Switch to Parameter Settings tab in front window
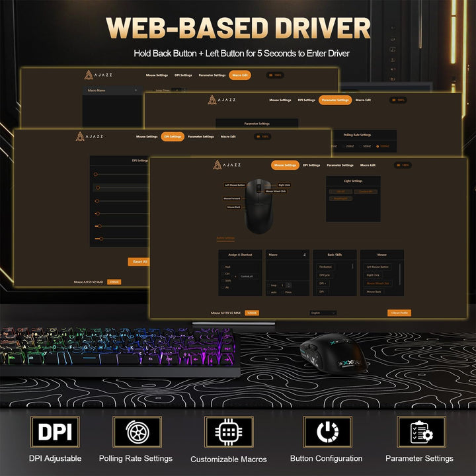This screenshot has height=476, width=476. pos(340,165)
